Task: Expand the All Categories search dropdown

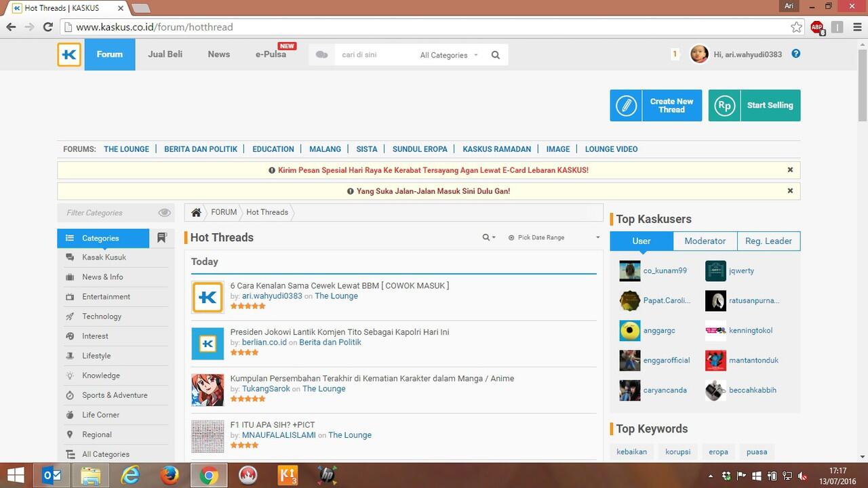Action: (x=449, y=55)
